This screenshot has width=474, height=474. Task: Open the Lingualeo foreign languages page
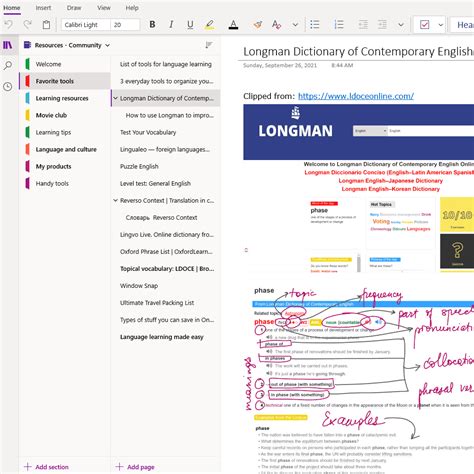(x=165, y=149)
